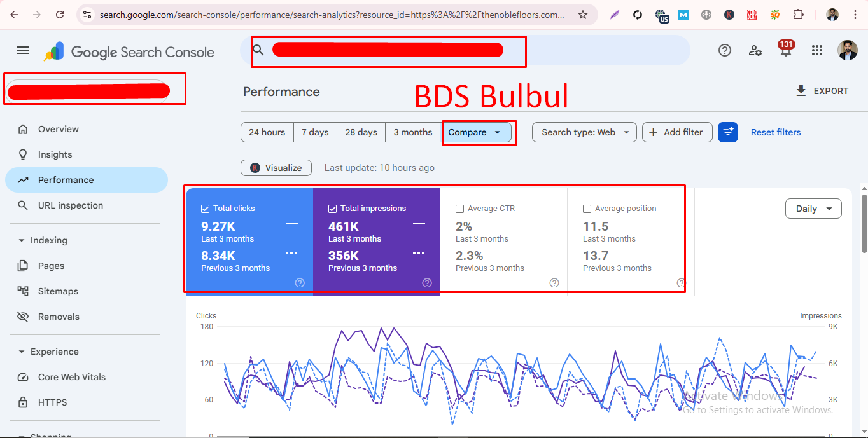Enable the Average CTR checkbox
This screenshot has height=438, width=868.
tap(460, 208)
